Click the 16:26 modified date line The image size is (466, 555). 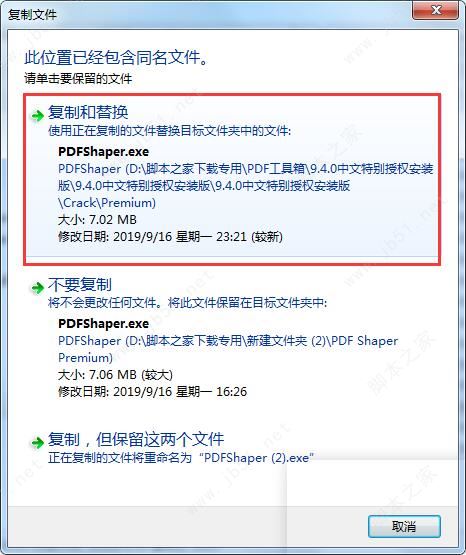tap(153, 391)
